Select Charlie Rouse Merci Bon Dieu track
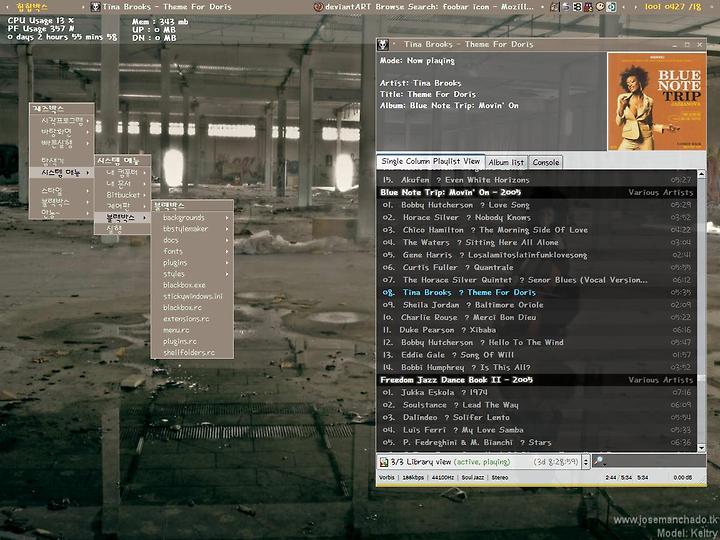The height and width of the screenshot is (540, 720). pos(536,317)
